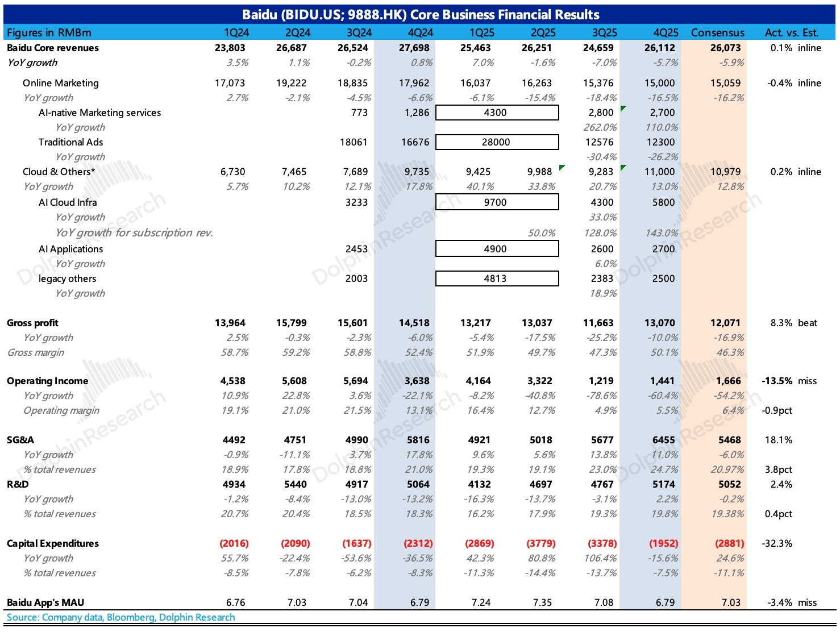The height and width of the screenshot is (632, 840).
Task: Select the boxed cell containing 28000
Action: coord(497,142)
